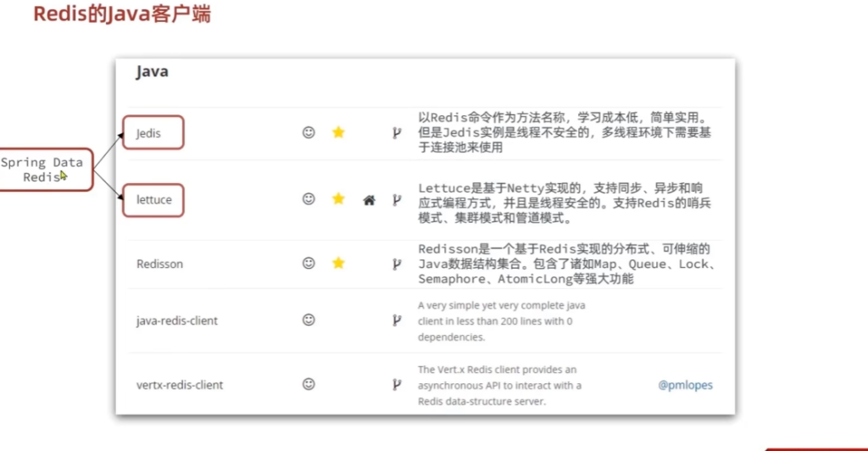This screenshot has height=451, width=868.
Task: Click the gold star next to Redisson
Action: [338, 264]
